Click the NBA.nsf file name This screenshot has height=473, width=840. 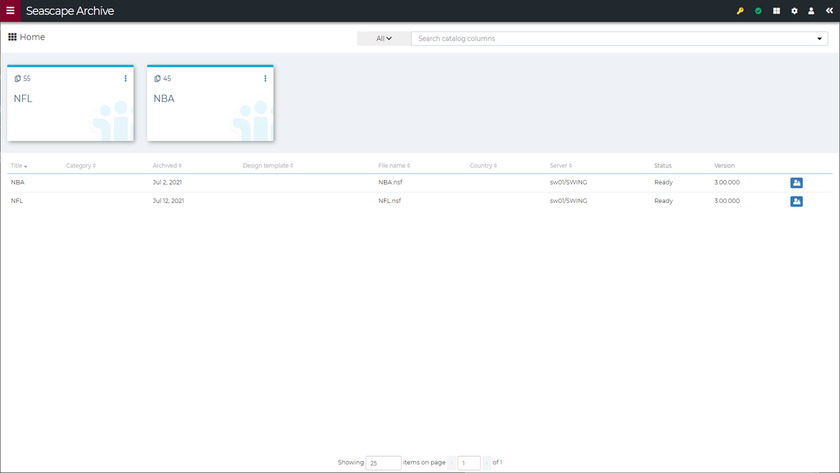point(390,182)
